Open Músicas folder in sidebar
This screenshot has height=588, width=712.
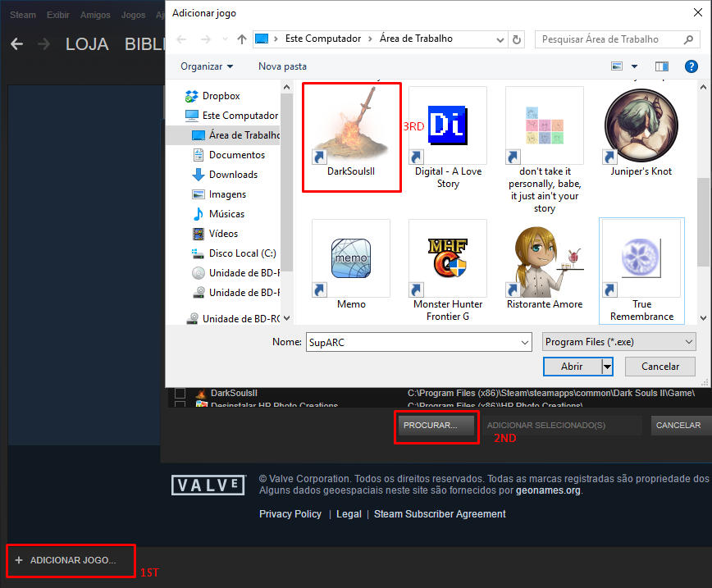tap(218, 213)
